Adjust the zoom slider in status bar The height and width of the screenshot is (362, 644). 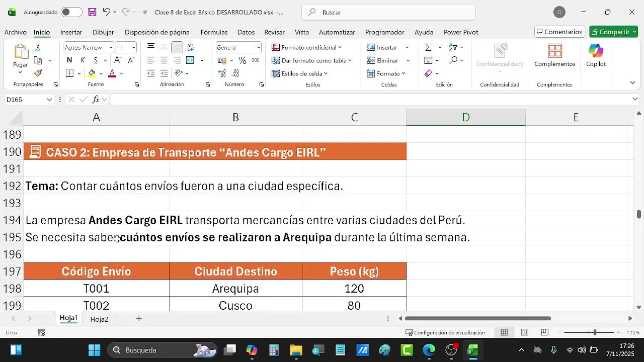pos(595,332)
